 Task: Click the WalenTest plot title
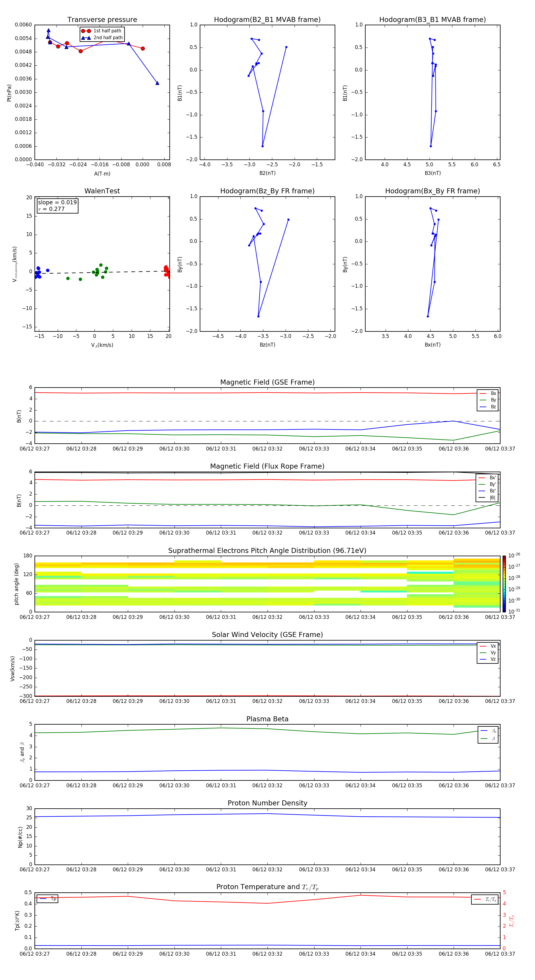[x=102, y=191]
